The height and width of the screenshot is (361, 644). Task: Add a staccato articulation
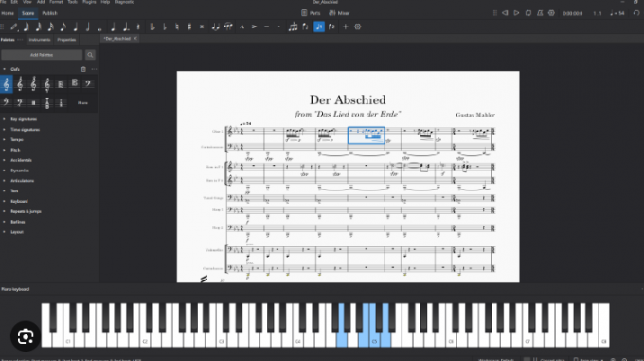pos(278,27)
